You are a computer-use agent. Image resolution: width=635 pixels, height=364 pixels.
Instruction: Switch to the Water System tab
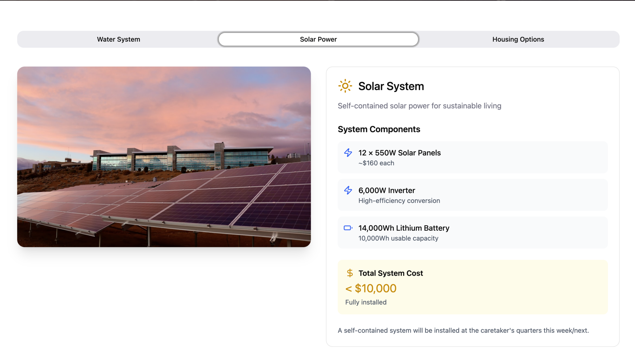tap(118, 39)
